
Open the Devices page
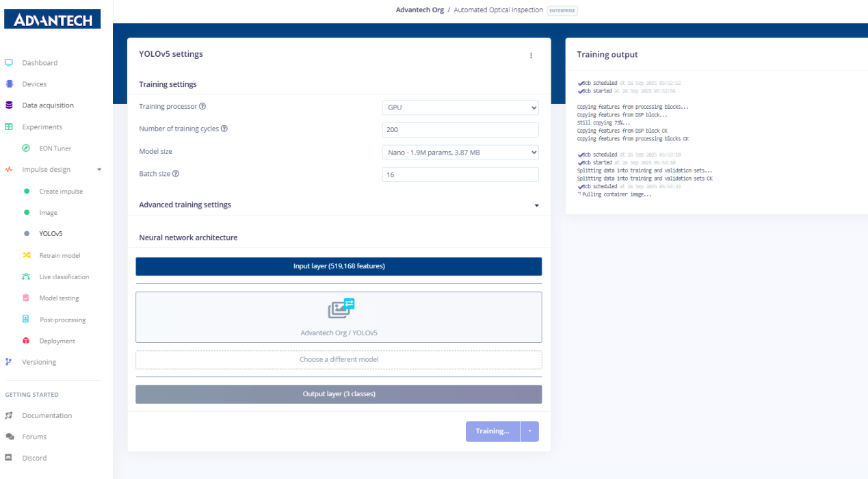(34, 83)
